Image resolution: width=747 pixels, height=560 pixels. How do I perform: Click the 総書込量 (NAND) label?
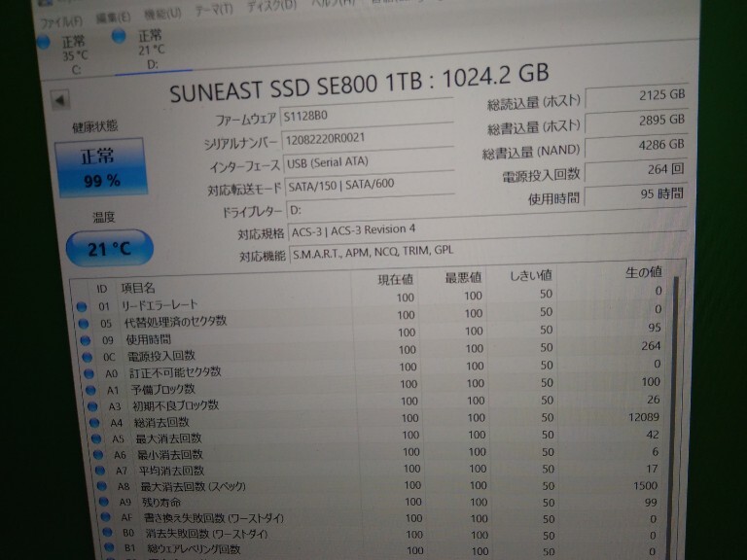click(531, 152)
